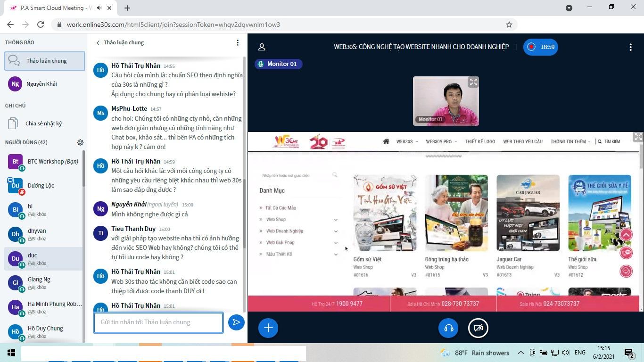Open private chat with Nguyễn Khải
The image size is (644, 362).
tap(41, 84)
